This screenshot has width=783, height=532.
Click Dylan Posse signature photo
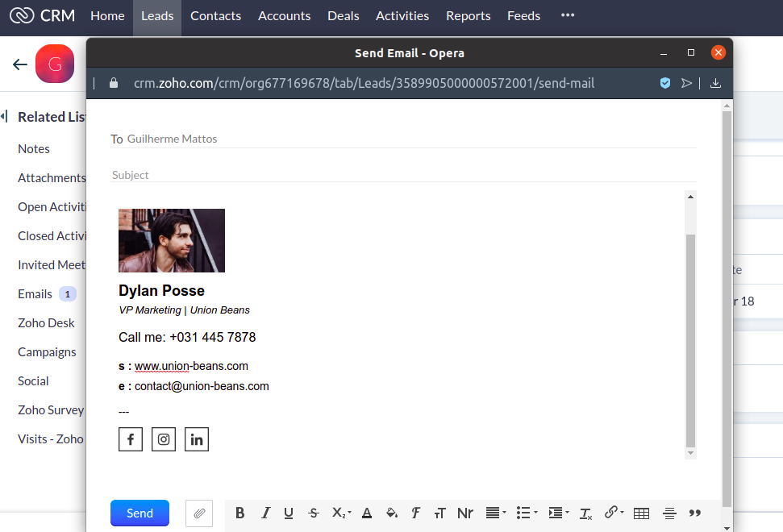(x=172, y=240)
